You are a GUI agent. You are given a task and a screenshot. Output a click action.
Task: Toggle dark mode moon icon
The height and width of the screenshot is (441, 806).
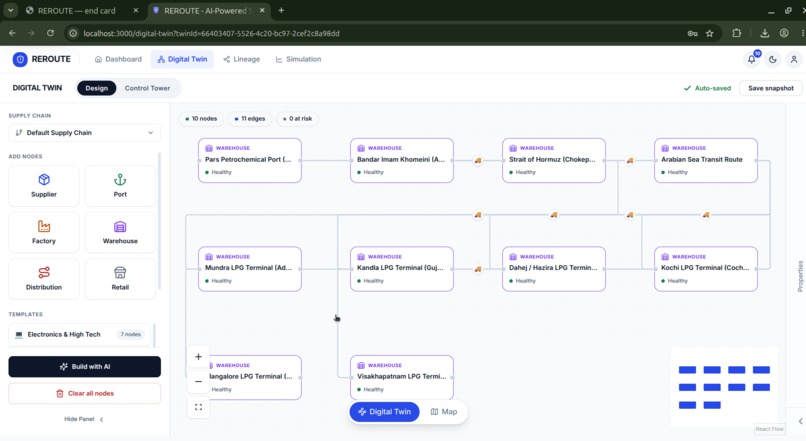773,60
